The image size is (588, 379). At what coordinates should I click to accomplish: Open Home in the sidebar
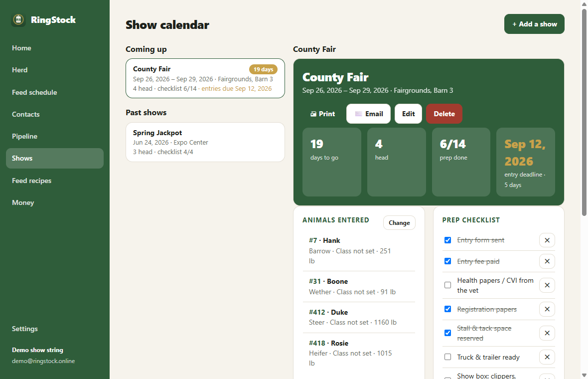pyautogui.click(x=55, y=48)
